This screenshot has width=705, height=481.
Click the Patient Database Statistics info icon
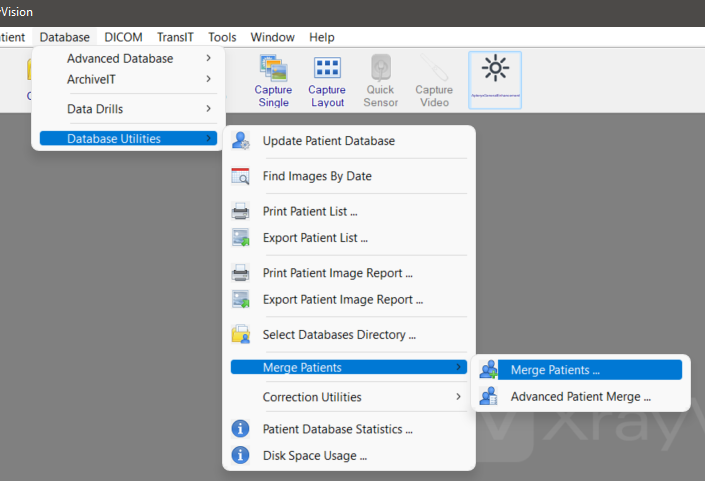point(241,429)
